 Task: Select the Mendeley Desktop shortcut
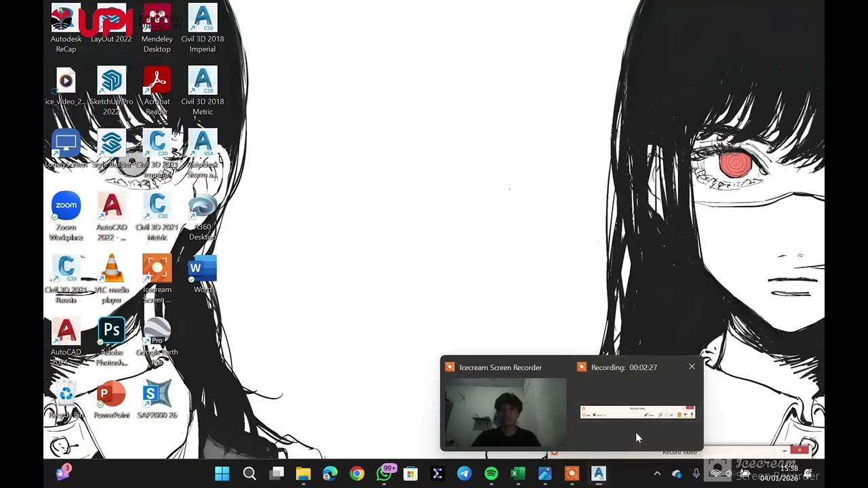157,28
